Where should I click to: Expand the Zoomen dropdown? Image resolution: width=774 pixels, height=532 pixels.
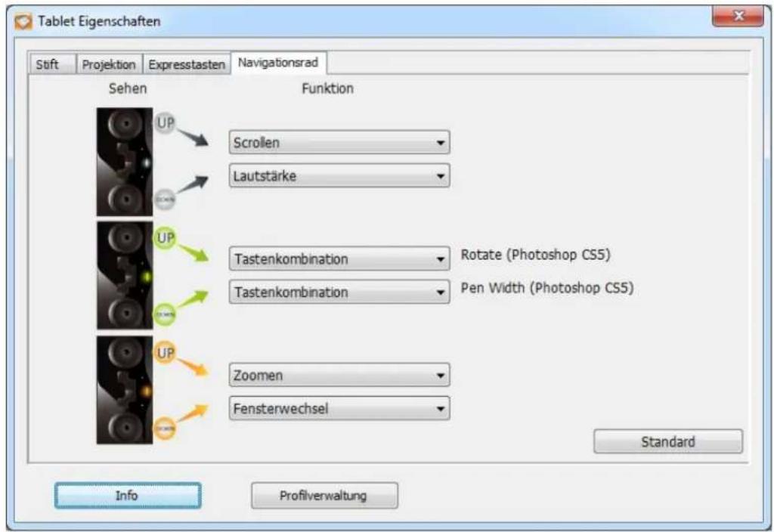(x=339, y=375)
